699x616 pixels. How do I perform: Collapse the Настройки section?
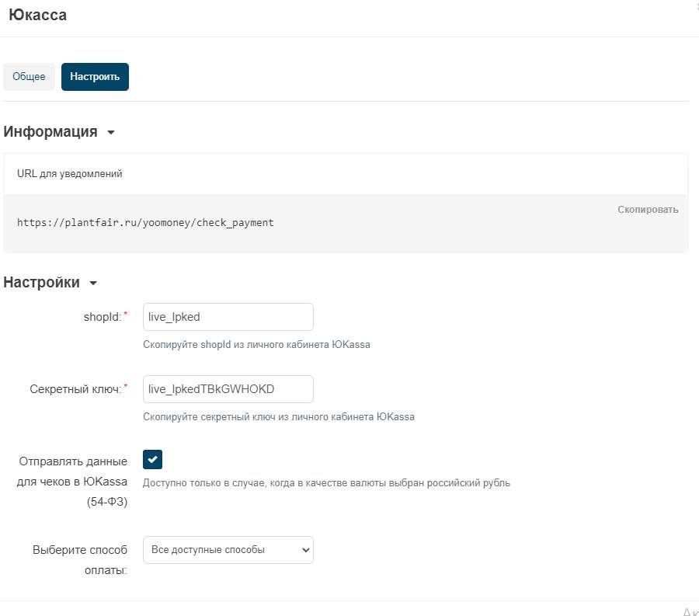[93, 283]
